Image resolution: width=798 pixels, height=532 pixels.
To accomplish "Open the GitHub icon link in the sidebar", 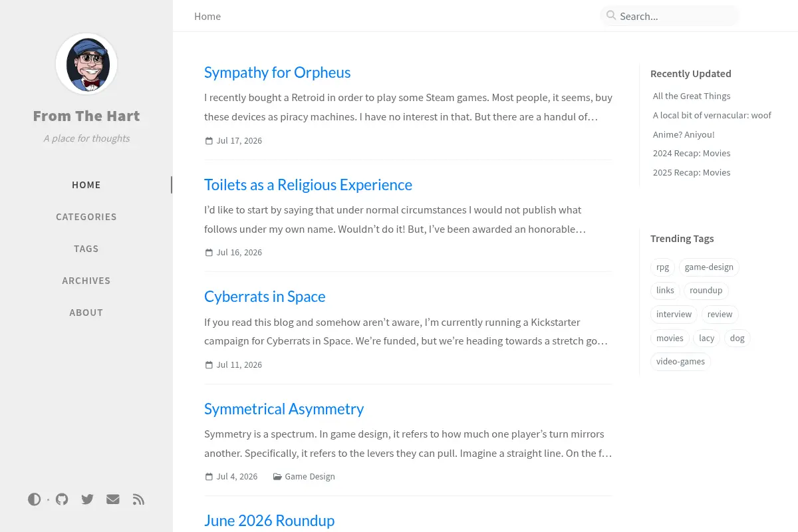I will click(x=62, y=499).
